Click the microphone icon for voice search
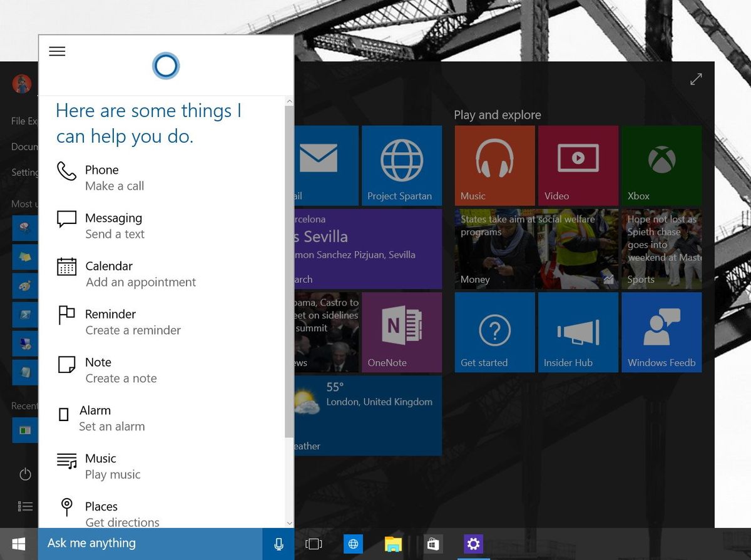751x560 pixels. pos(278,544)
